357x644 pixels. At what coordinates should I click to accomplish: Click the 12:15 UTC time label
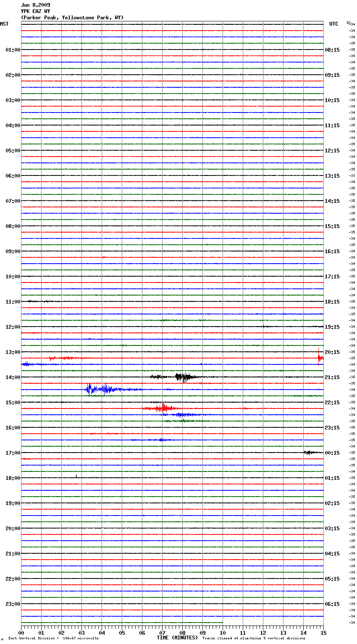[x=332, y=151]
